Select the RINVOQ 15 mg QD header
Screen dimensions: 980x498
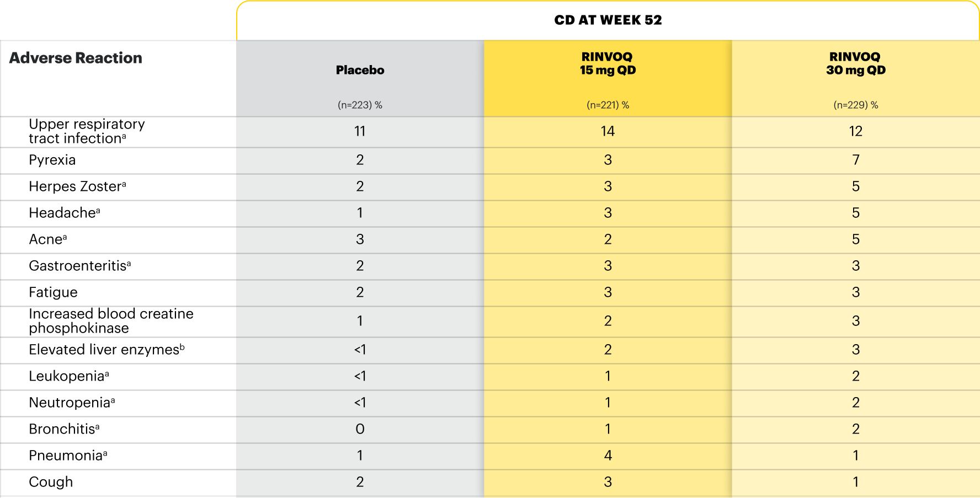click(x=608, y=63)
